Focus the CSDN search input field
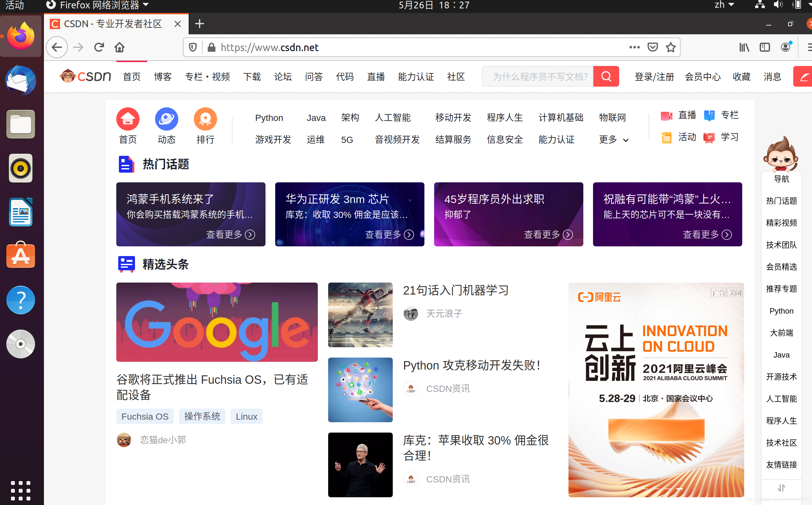The width and height of the screenshot is (812, 505). [538, 77]
